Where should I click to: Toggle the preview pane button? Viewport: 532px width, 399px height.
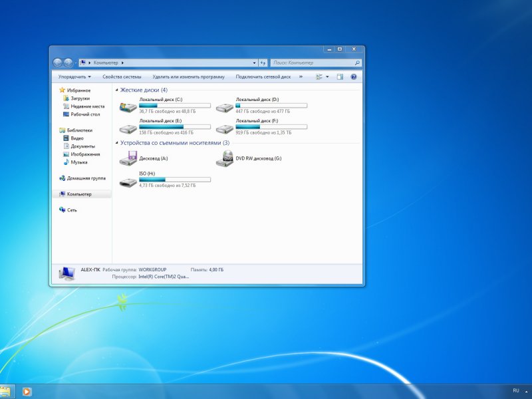point(340,77)
